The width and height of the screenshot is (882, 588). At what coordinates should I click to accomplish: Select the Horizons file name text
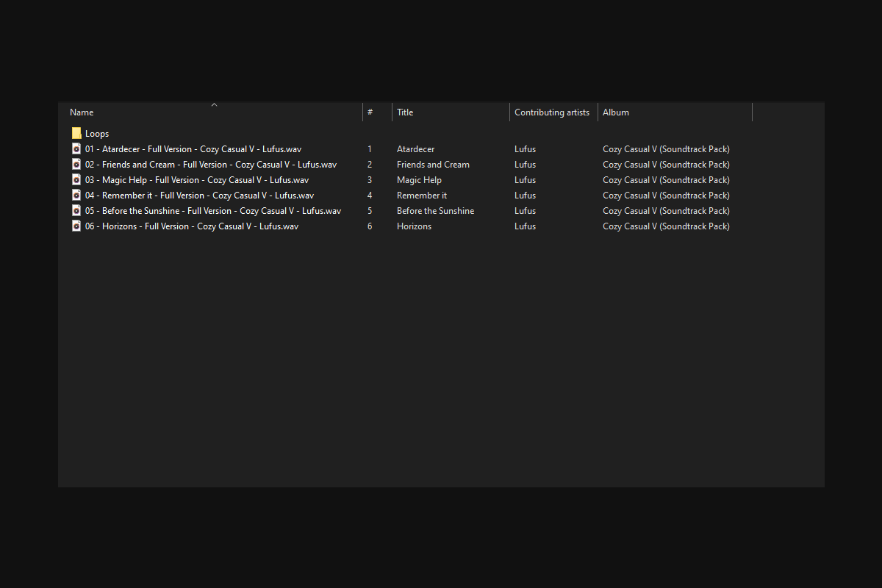point(192,226)
